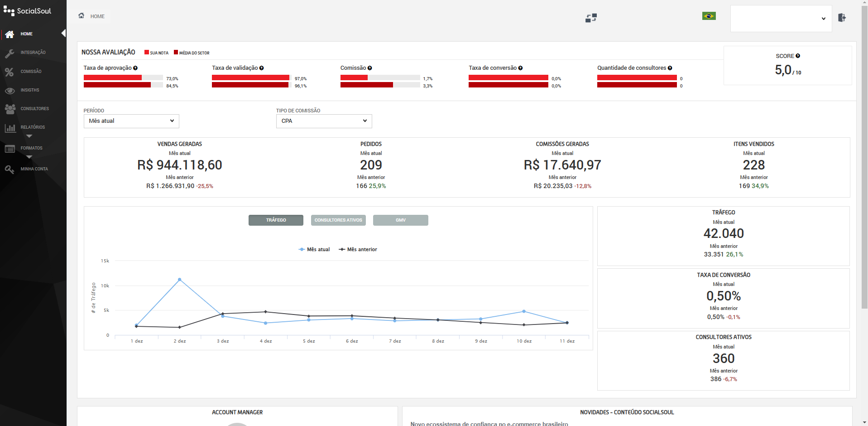Click the Vendas Geradas value R$ 944.118,60
This screenshot has width=868, height=426.
click(180, 165)
